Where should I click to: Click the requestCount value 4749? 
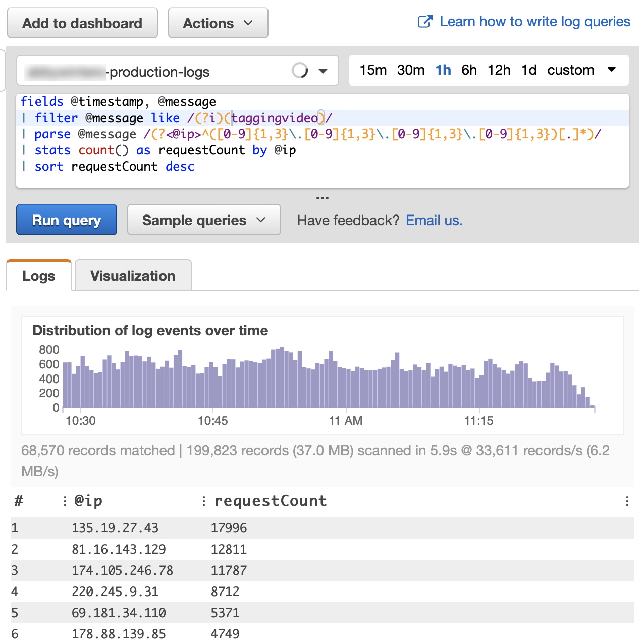tap(225, 634)
